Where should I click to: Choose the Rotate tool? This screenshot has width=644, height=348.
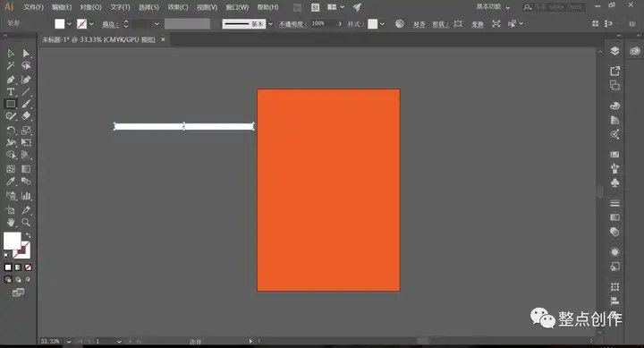click(x=11, y=131)
